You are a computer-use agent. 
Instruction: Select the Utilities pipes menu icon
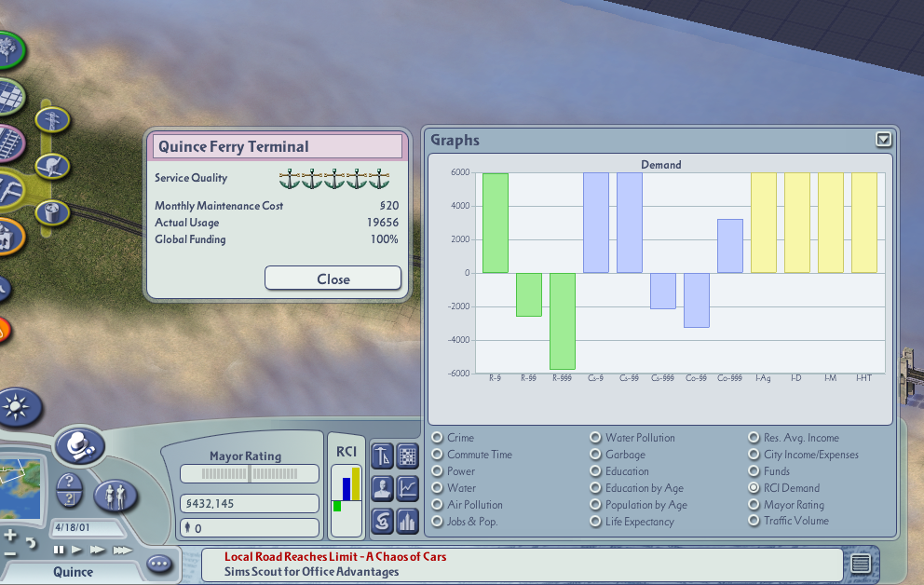8,190
